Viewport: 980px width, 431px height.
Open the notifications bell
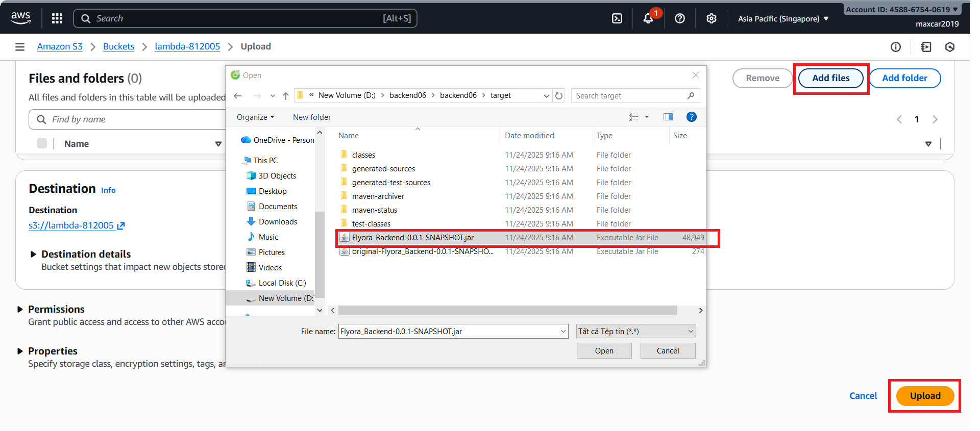648,19
